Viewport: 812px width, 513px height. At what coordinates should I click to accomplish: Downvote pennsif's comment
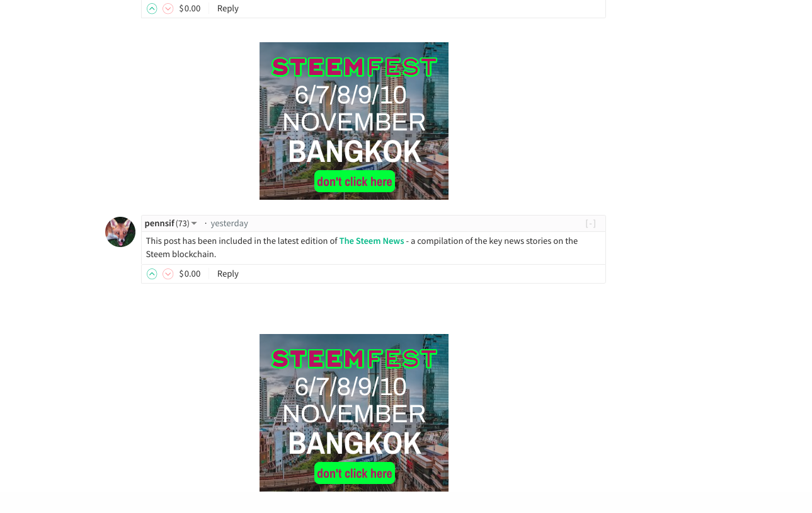tap(168, 274)
